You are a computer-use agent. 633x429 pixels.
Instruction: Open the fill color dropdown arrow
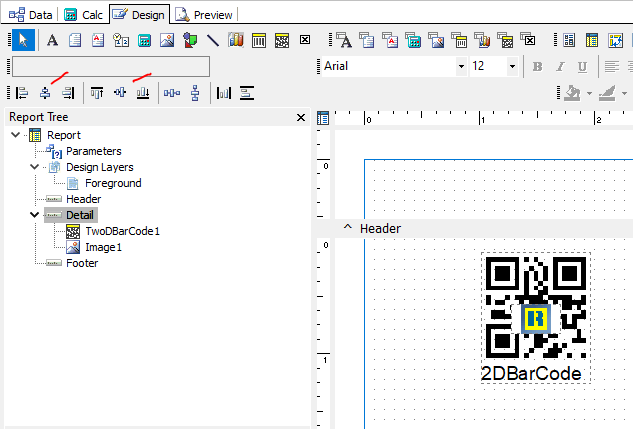[589, 93]
